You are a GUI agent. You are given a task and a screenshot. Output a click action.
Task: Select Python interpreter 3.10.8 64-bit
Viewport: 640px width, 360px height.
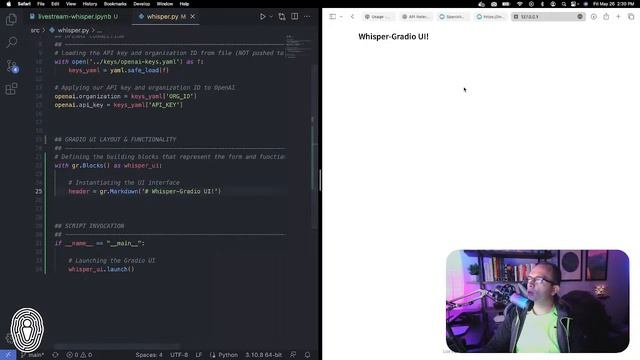coord(264,355)
